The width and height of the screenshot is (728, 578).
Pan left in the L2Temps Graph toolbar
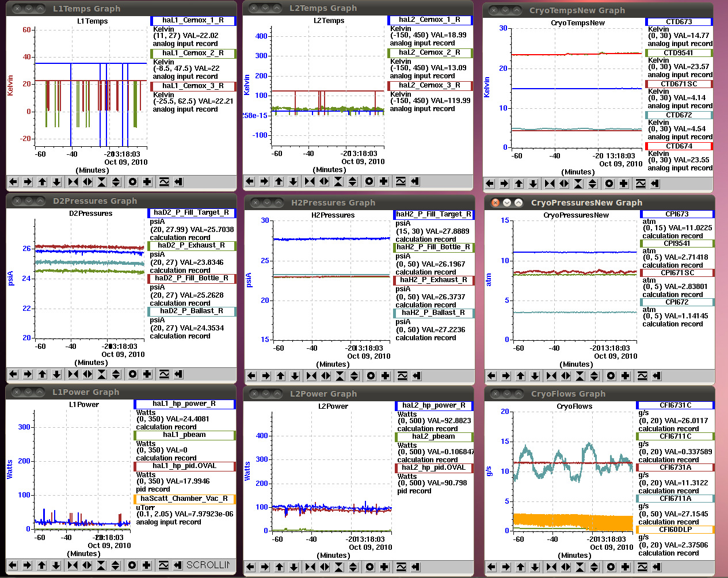point(250,181)
